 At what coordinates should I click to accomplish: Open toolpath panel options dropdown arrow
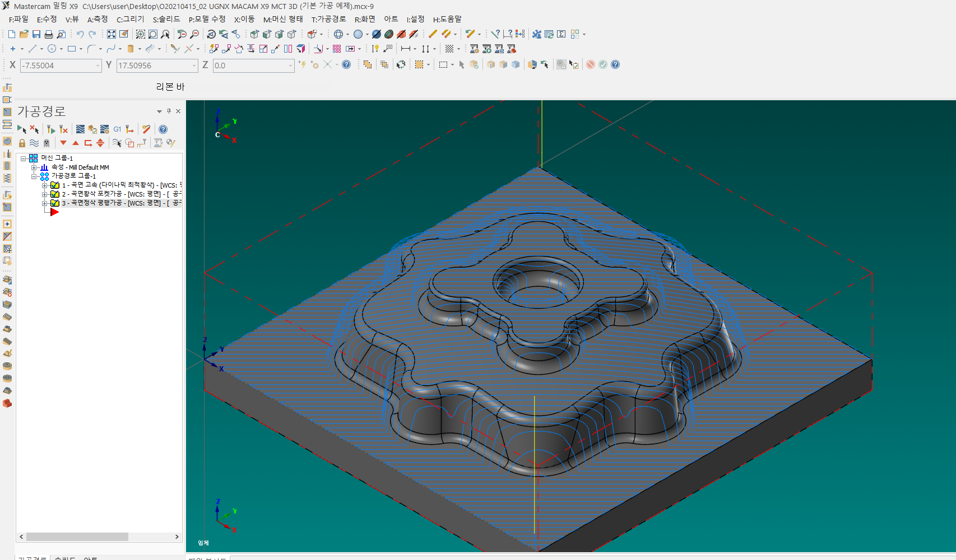[x=159, y=111]
